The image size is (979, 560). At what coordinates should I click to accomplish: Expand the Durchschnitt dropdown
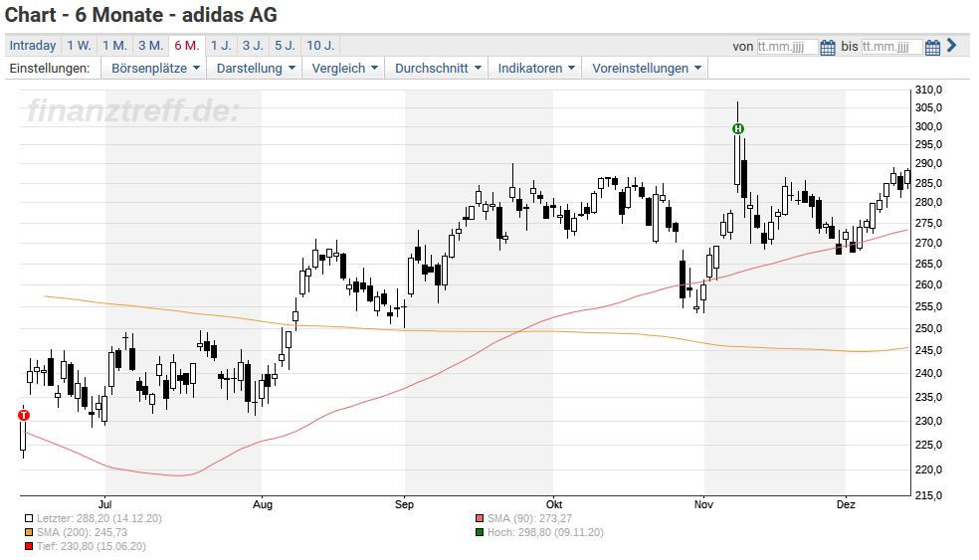tap(437, 68)
